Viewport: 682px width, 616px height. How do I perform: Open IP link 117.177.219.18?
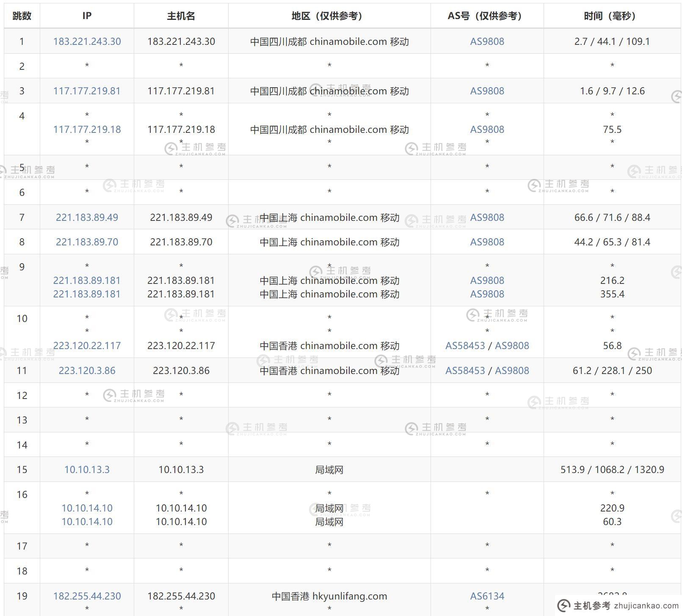pos(87,129)
